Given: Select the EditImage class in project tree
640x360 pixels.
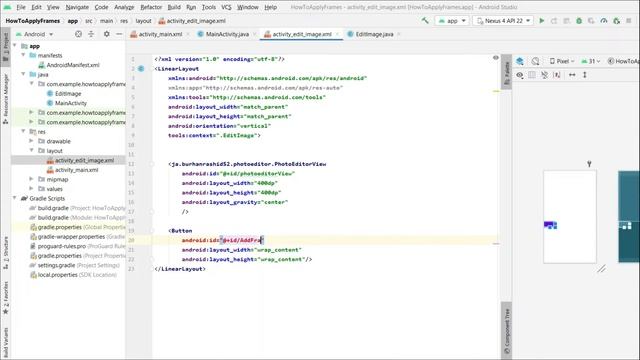Looking at the screenshot, I should pyautogui.click(x=68, y=93).
